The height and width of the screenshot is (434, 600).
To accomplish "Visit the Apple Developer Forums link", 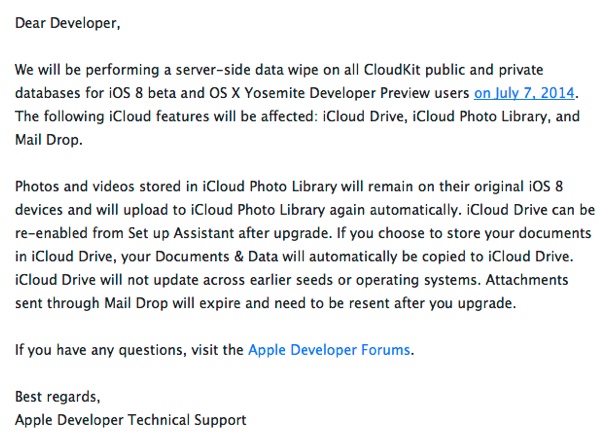I will [x=328, y=349].
